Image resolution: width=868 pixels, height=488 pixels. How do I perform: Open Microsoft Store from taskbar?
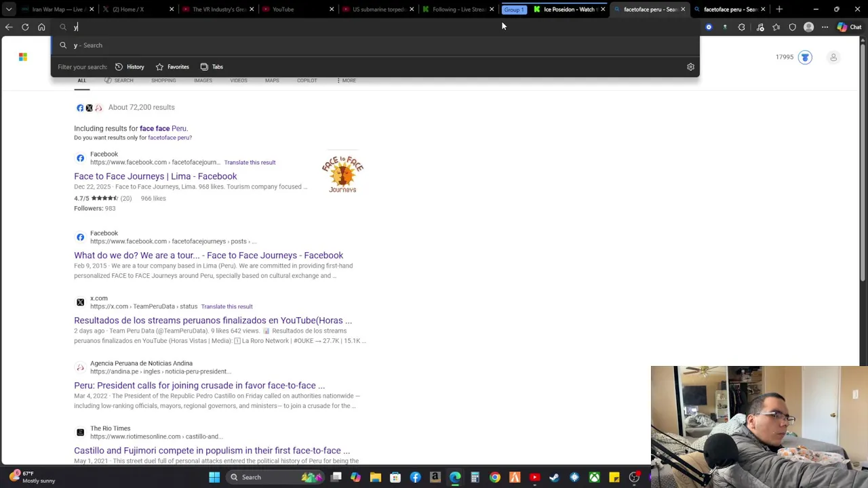(x=395, y=477)
